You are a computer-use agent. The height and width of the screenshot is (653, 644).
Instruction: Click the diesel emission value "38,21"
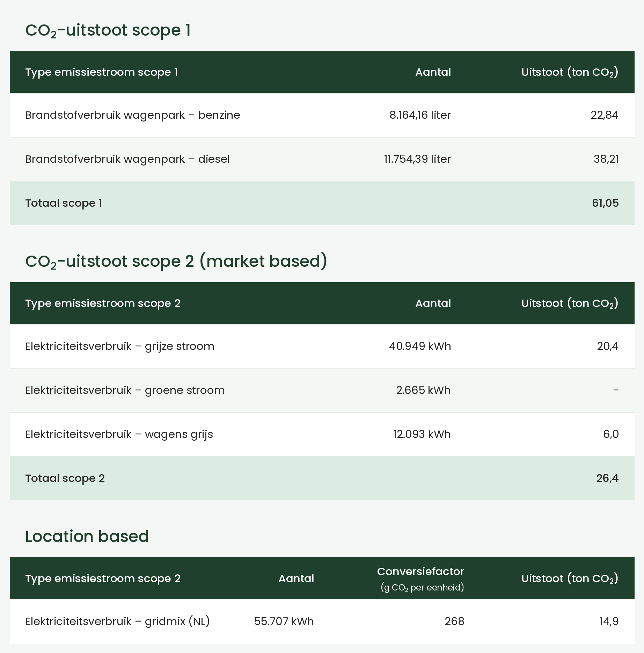tap(606, 159)
